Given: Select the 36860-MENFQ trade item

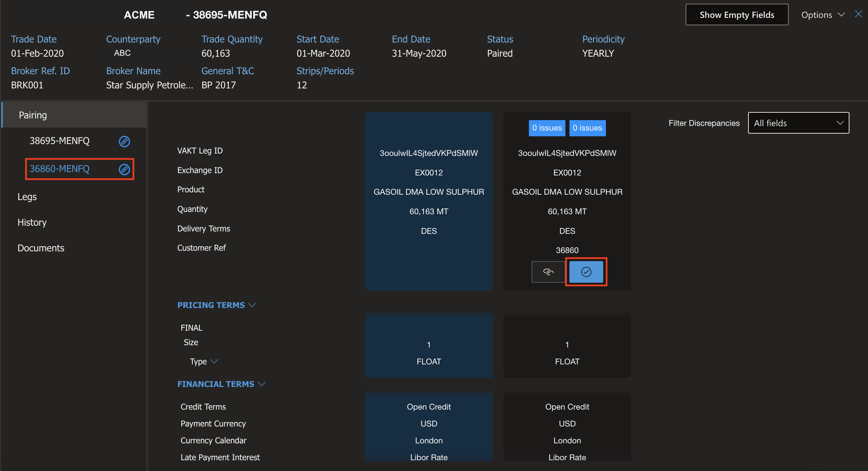Looking at the screenshot, I should 59,169.
